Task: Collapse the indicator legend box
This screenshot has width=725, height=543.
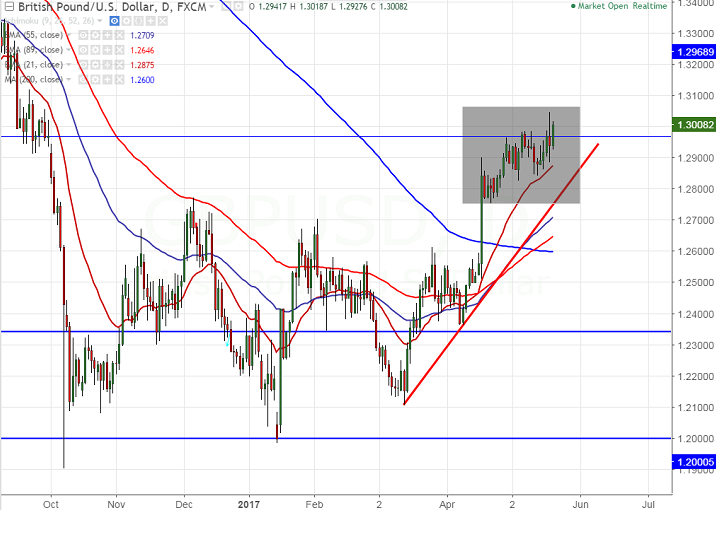Action: coord(9,7)
